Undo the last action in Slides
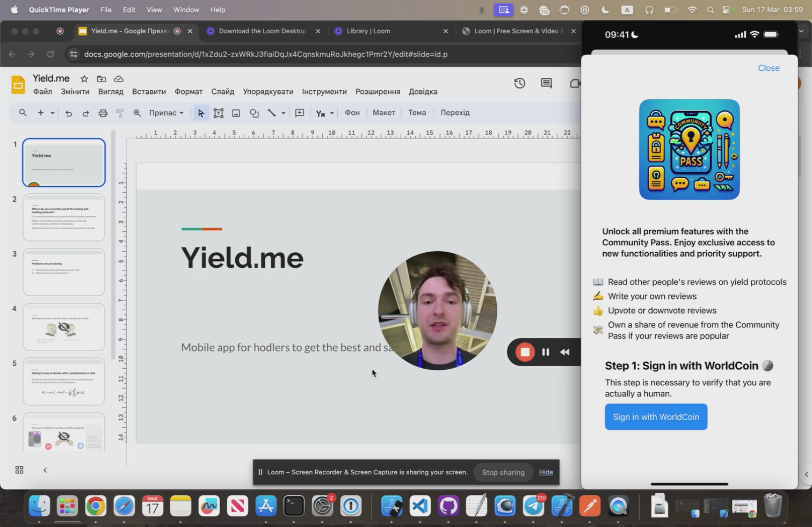Screen dimensions: 812x527 [x=69, y=113]
